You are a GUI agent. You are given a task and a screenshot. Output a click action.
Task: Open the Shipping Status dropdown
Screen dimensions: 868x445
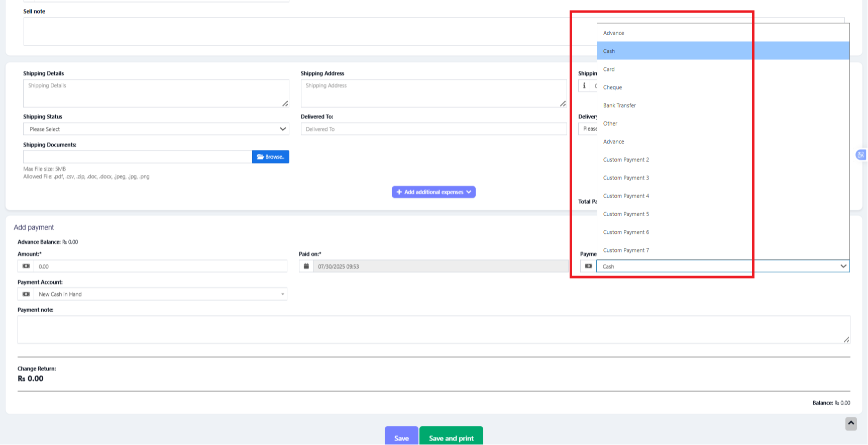156,129
